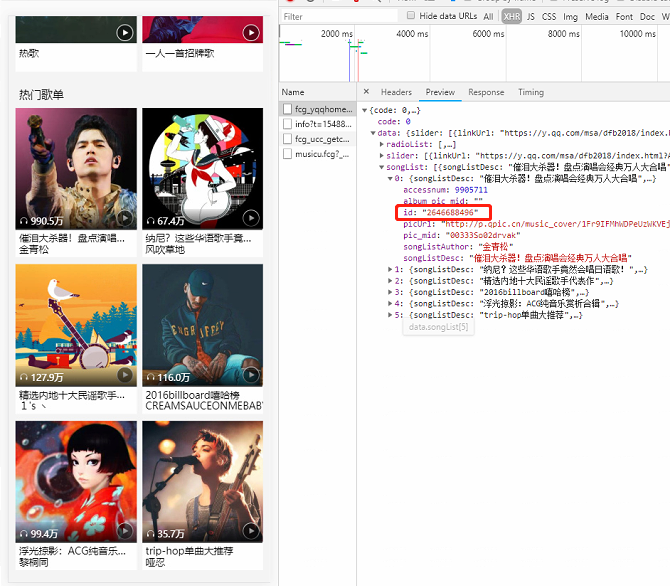670x586 pixels.
Task: Filter requests by Font
Action: pos(624,16)
